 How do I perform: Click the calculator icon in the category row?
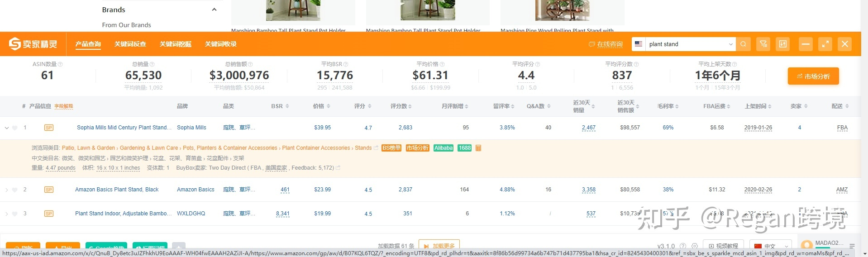(x=478, y=148)
